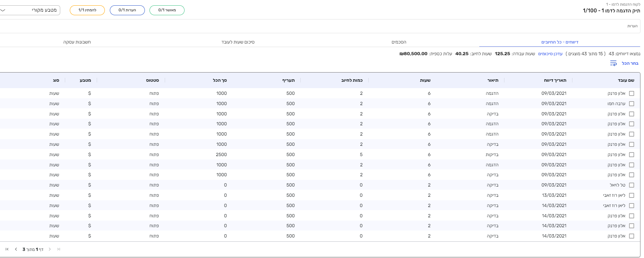The height and width of the screenshot is (258, 644).
Task: Click the wrap-lines icon beside בחר הכל
Action: click(613, 63)
